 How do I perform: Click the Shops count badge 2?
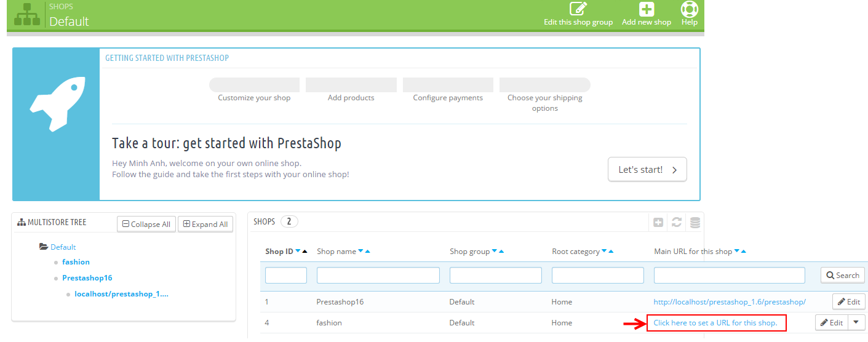[x=289, y=221]
